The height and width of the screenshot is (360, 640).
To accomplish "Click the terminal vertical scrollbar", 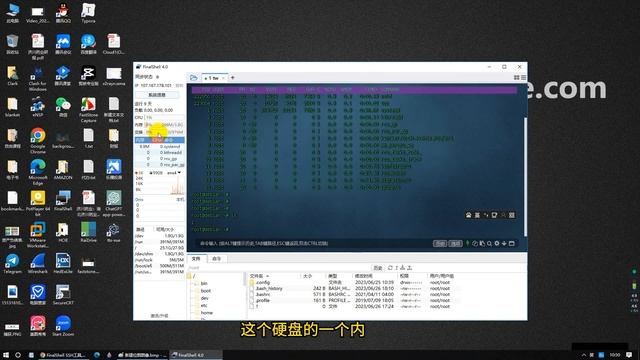I will pos(525,176).
